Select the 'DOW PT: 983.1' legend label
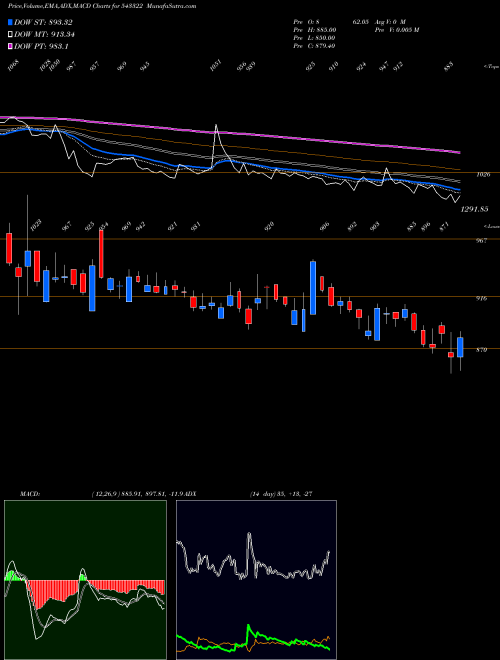This screenshot has width=500, height=660. tap(41, 46)
